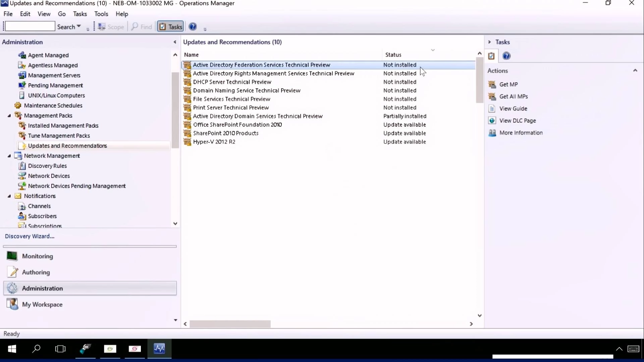Click the Scope toolbar button
Image resolution: width=644 pixels, height=362 pixels.
(111, 27)
